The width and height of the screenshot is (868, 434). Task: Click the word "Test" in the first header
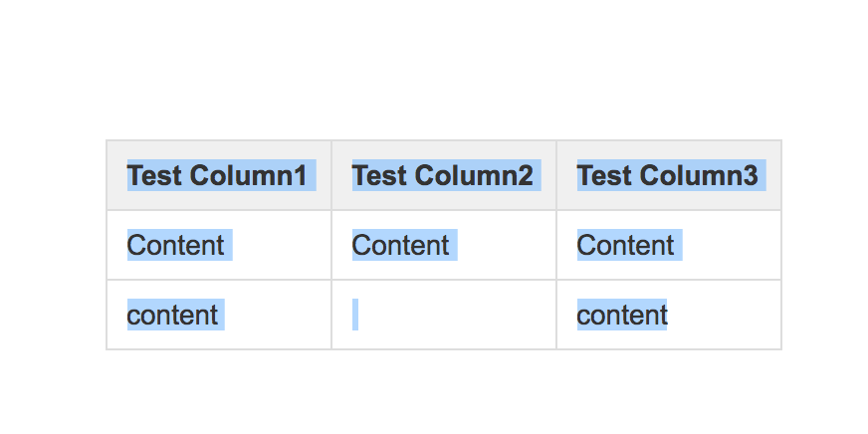click(154, 175)
